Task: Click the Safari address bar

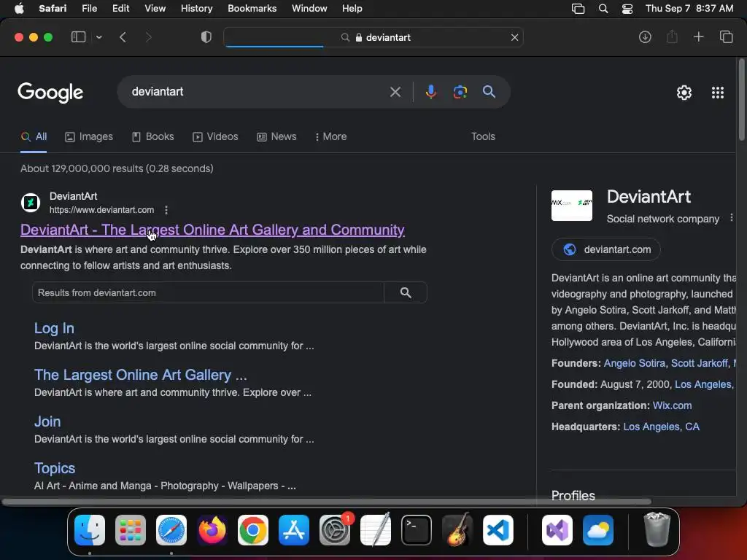Action: coord(373,37)
